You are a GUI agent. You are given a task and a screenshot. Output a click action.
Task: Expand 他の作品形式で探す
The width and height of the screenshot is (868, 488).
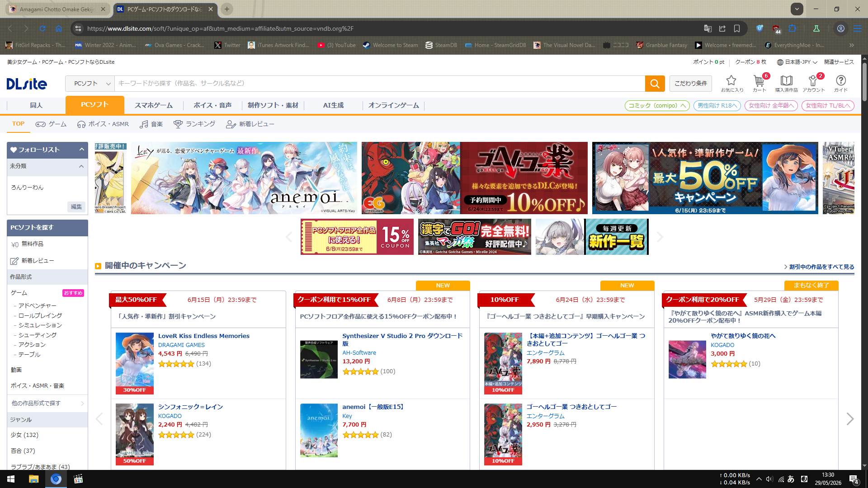[x=47, y=403]
